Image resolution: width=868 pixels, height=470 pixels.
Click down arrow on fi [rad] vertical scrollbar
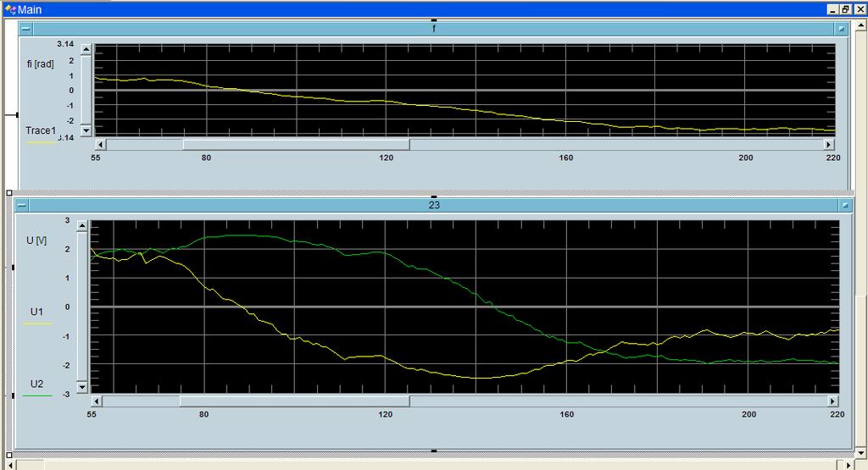[86, 131]
